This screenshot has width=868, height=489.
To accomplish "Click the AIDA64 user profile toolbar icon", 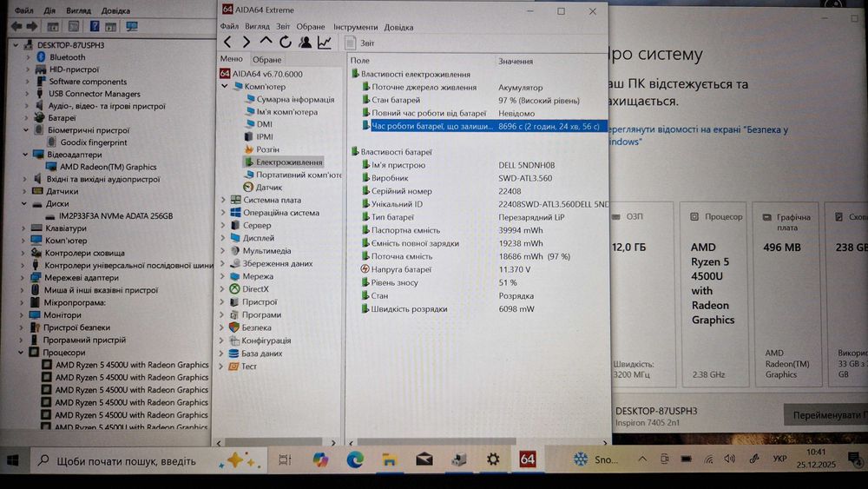I will tap(305, 42).
